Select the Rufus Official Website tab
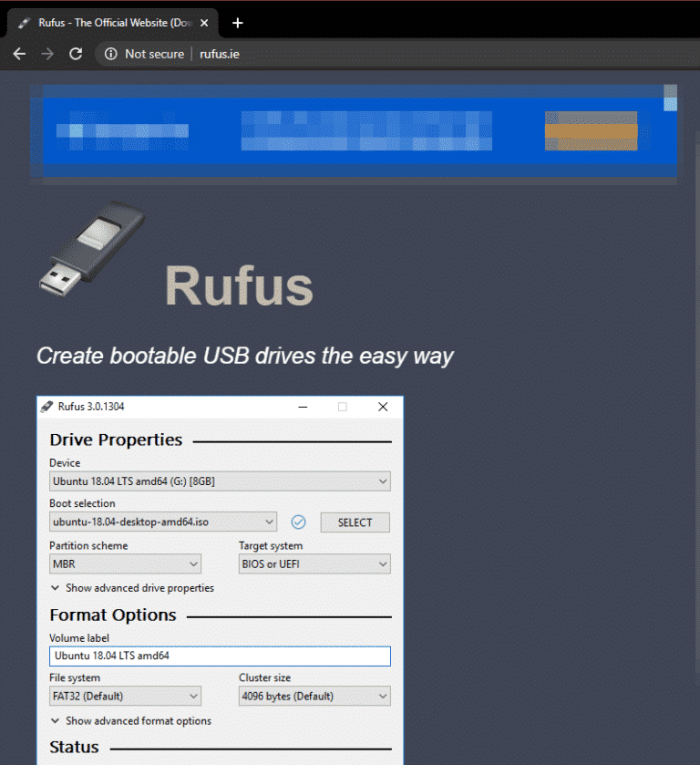The width and height of the screenshot is (700, 765). pyautogui.click(x=109, y=23)
